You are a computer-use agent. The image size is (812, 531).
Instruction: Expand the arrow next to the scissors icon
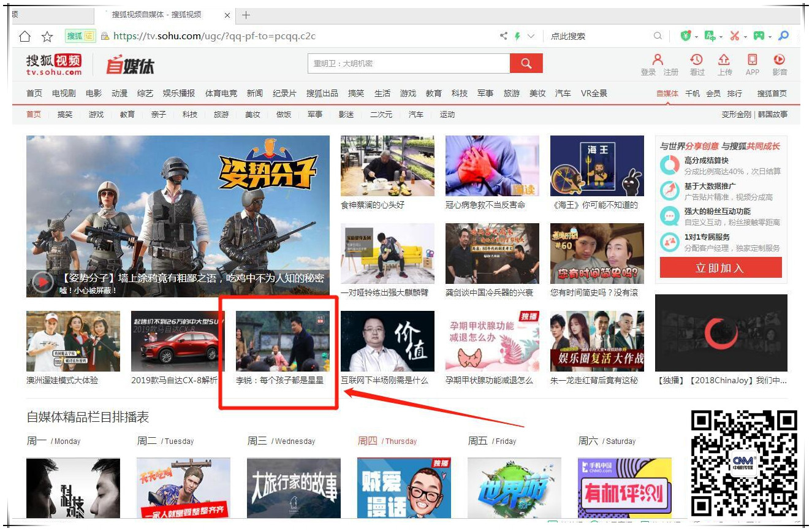[745, 37]
